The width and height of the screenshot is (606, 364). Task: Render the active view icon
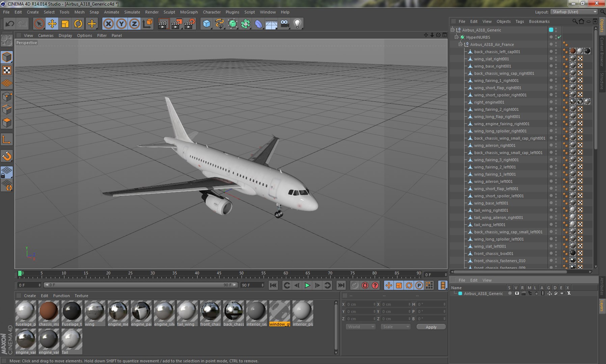163,24
